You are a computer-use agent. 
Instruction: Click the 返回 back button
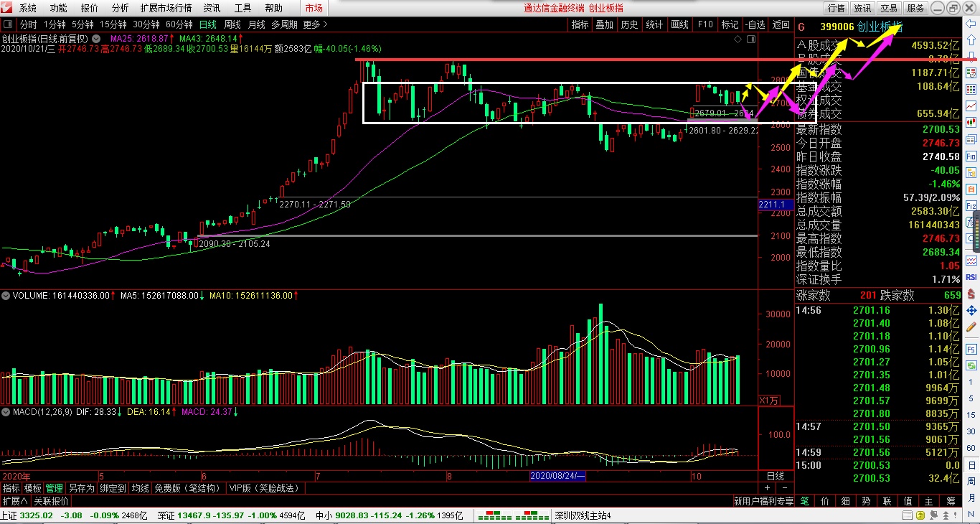click(781, 24)
